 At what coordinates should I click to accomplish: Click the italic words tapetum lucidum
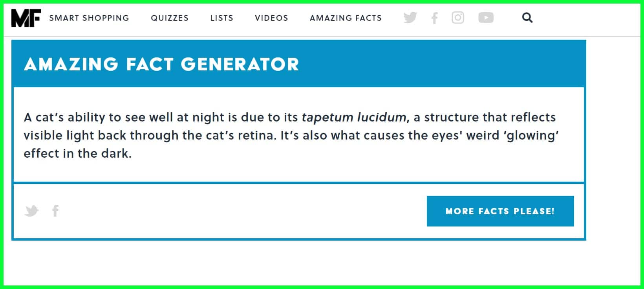pos(354,117)
